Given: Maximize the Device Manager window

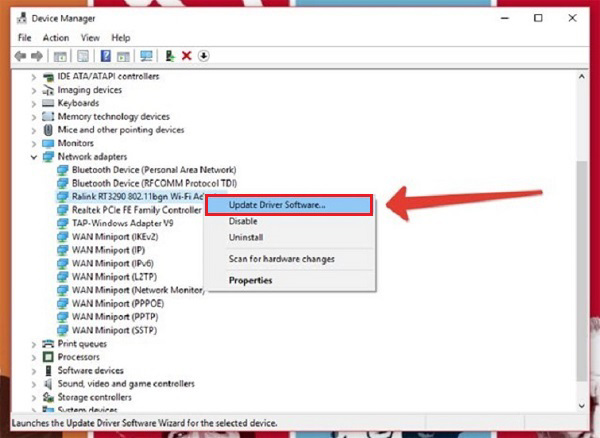Looking at the screenshot, I should tap(538, 18).
